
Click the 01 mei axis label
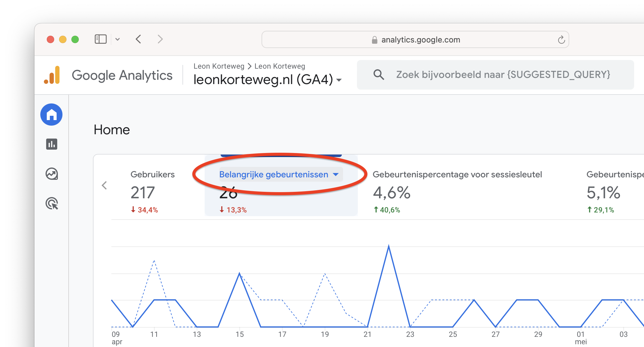pyautogui.click(x=581, y=338)
